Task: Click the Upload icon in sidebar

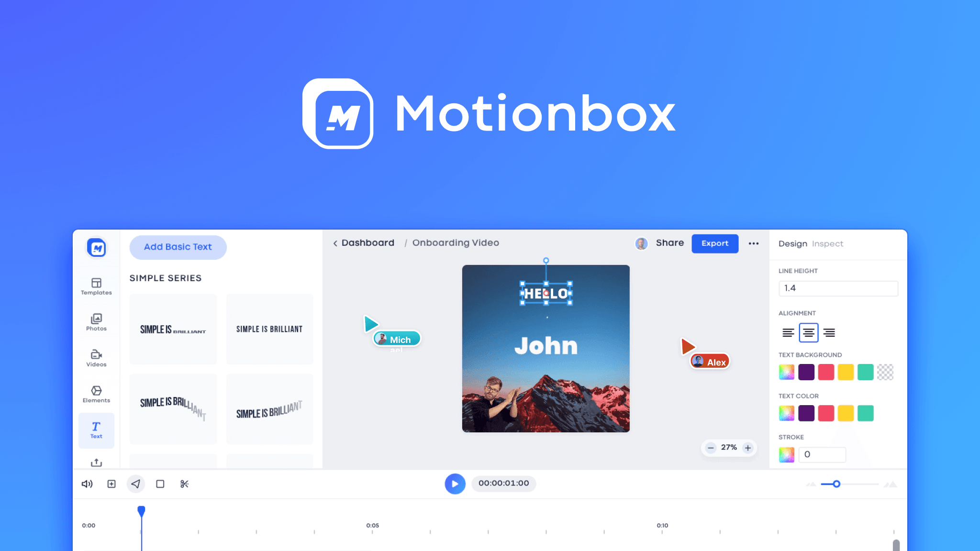Action: 97,462
